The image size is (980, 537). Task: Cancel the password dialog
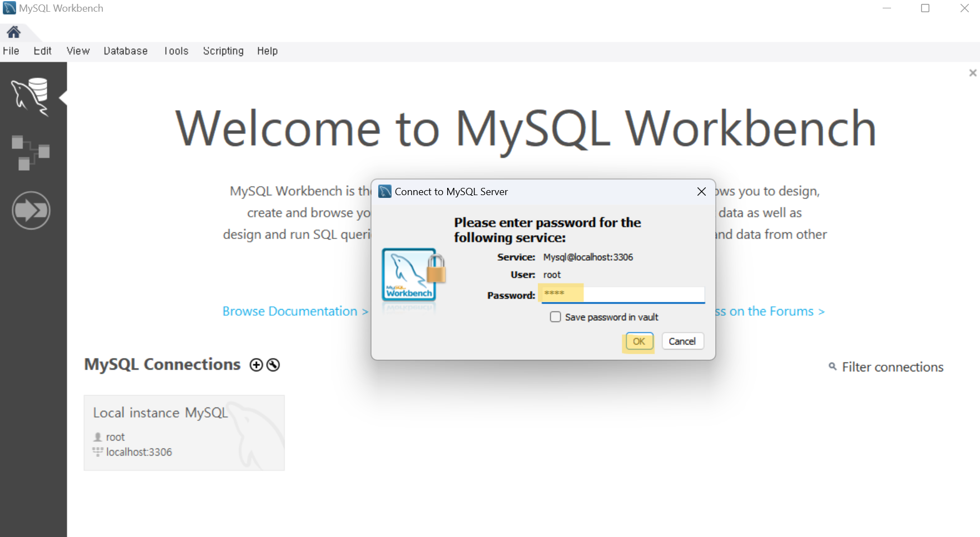[x=682, y=341]
